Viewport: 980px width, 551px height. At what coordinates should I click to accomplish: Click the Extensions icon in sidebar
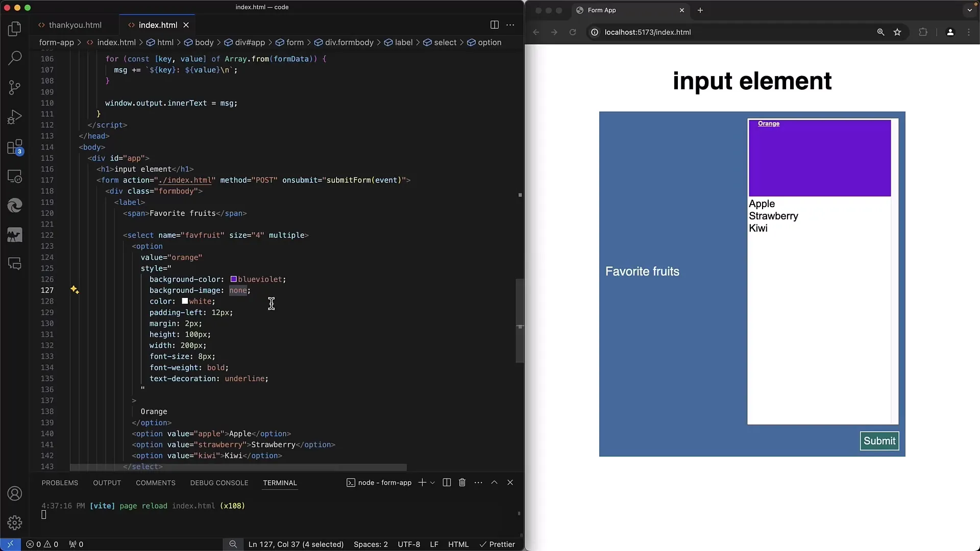[x=15, y=146]
